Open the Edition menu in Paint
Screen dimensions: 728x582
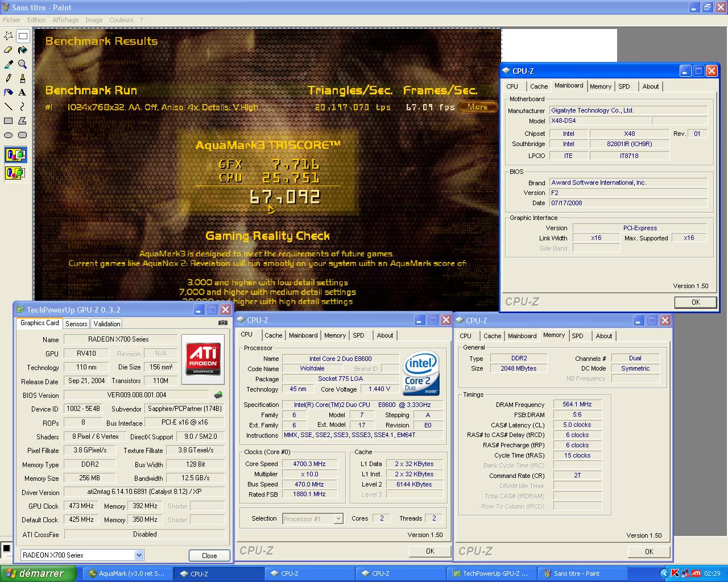pos(36,20)
